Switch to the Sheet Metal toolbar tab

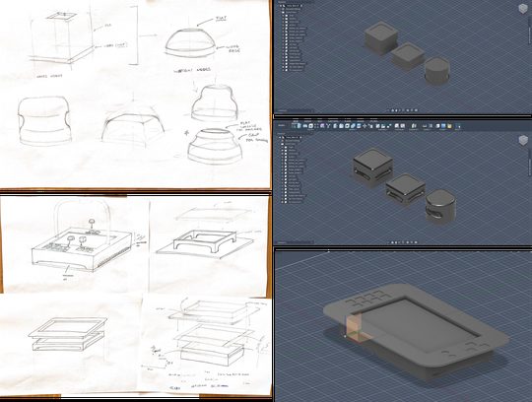(x=333, y=121)
